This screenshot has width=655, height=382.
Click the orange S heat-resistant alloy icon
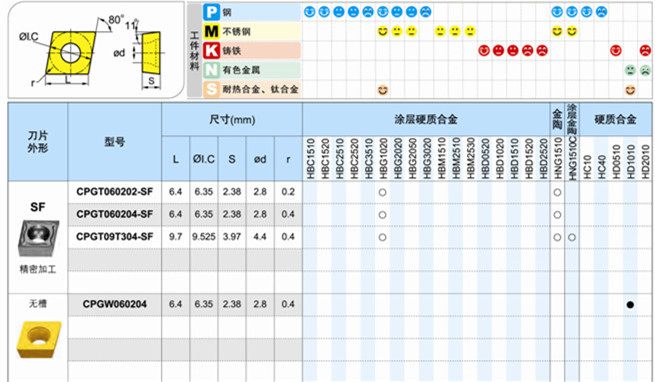coord(211,89)
